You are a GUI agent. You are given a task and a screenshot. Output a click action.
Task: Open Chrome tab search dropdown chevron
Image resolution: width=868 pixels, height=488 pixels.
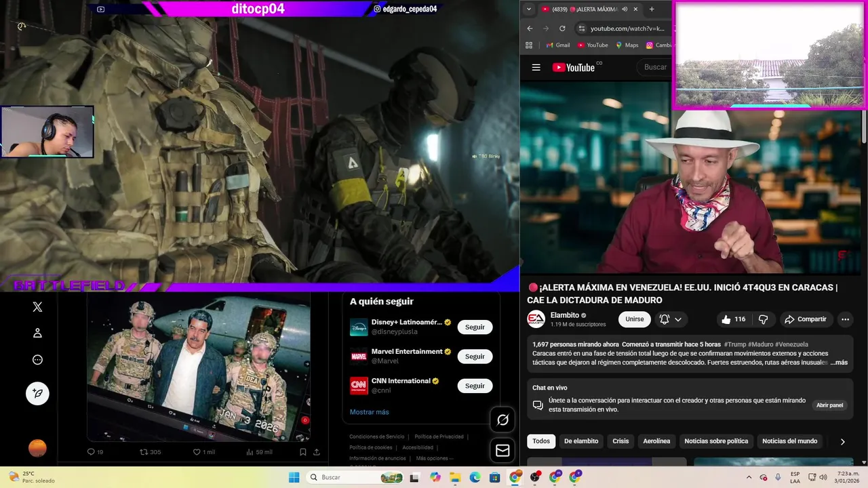point(529,9)
